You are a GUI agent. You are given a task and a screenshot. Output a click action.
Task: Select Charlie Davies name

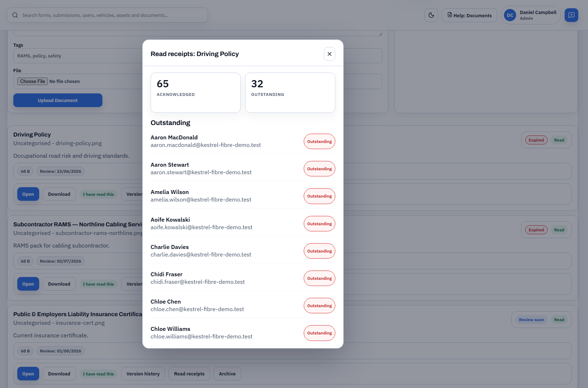coord(170,247)
